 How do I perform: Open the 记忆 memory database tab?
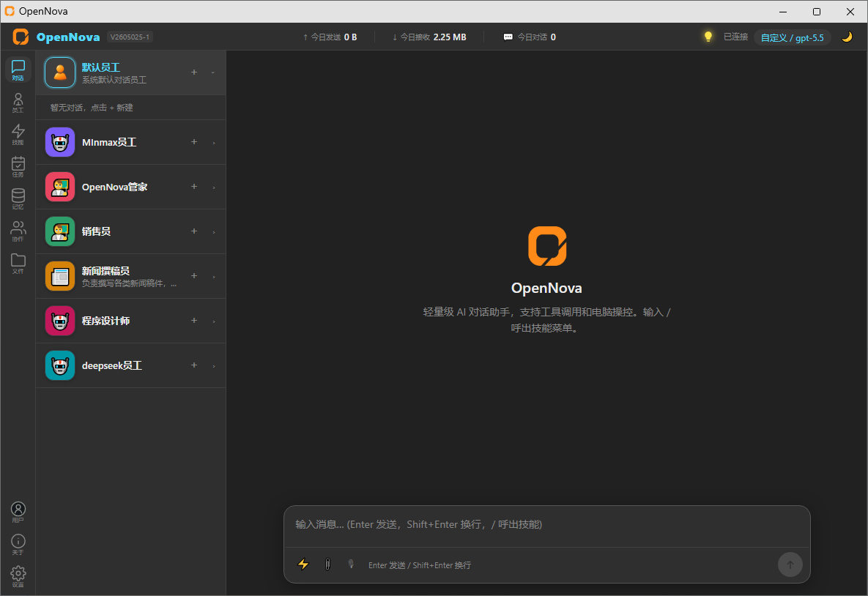[x=18, y=199]
